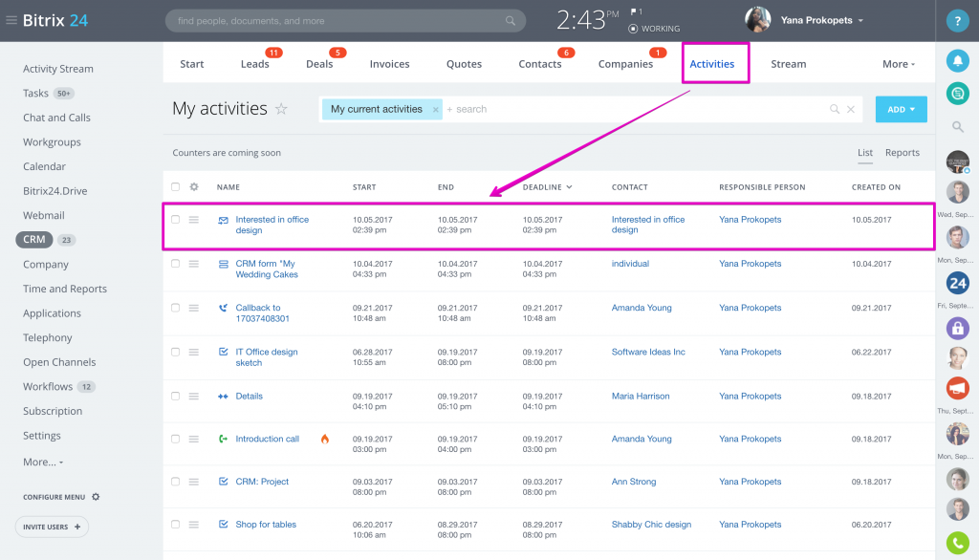
Task: Click the filter search magnifier icon
Action: [834, 109]
